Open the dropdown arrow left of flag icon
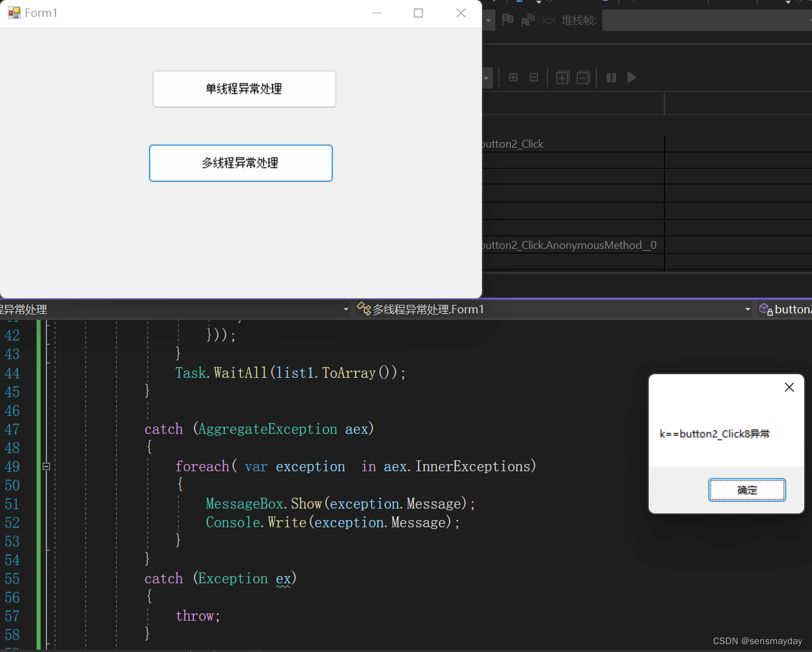This screenshot has width=812, height=652. click(488, 20)
